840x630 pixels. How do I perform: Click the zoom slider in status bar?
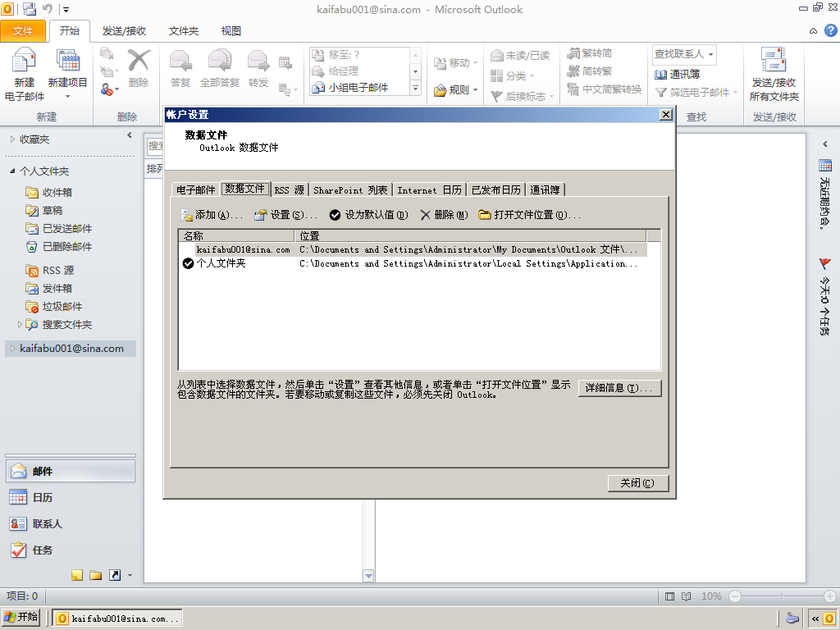[782, 596]
